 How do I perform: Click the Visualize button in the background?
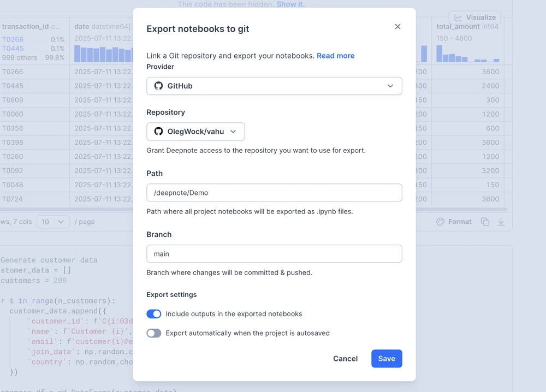point(474,17)
